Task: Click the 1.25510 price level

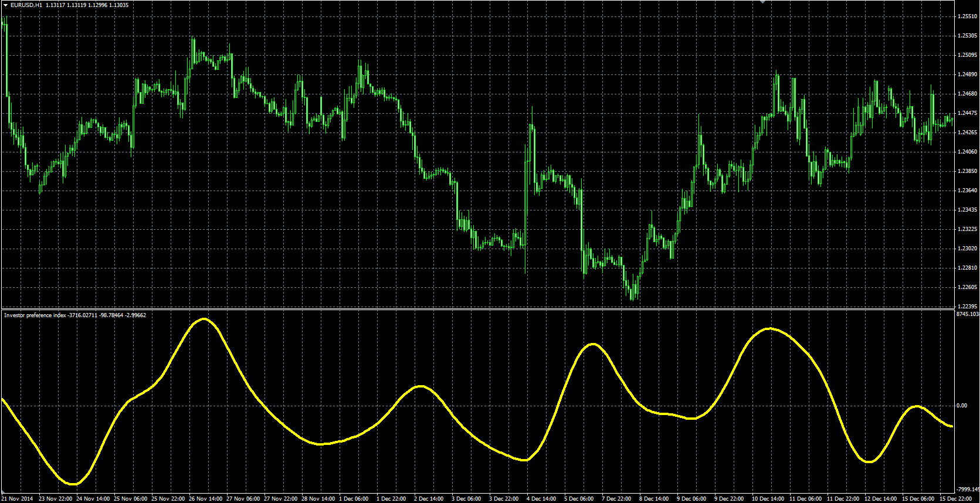Action: [967, 16]
